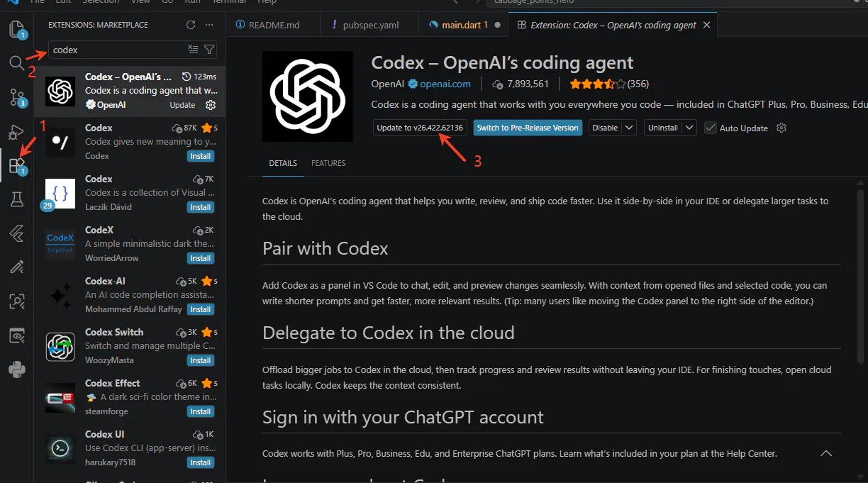Install Codex Effect by steamforge
The width and height of the screenshot is (868, 483).
[201, 411]
